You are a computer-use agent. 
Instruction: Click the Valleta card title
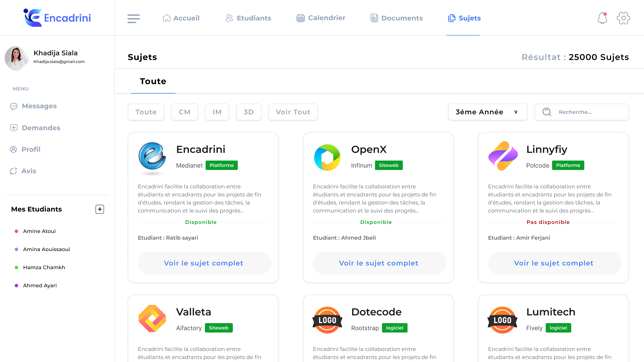(x=194, y=312)
